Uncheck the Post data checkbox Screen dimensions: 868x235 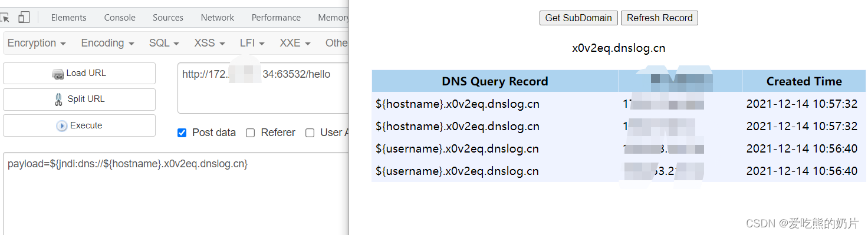coord(182,133)
